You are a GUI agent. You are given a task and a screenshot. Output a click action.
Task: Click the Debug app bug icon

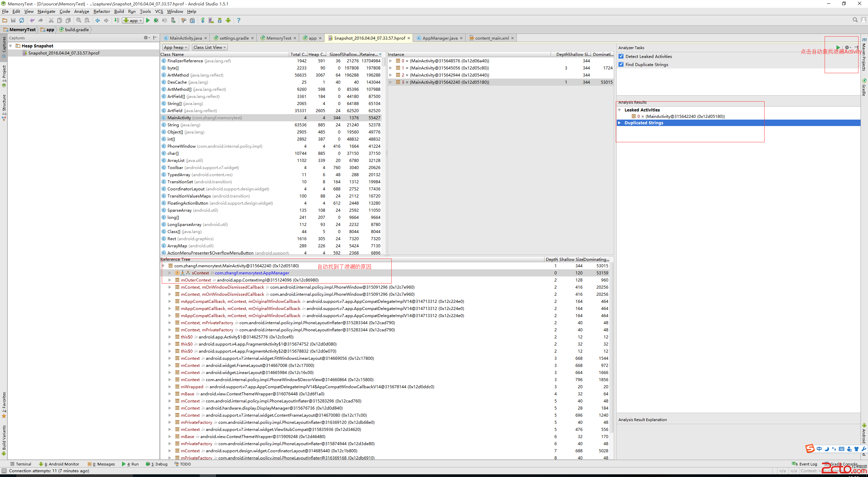[x=156, y=20]
